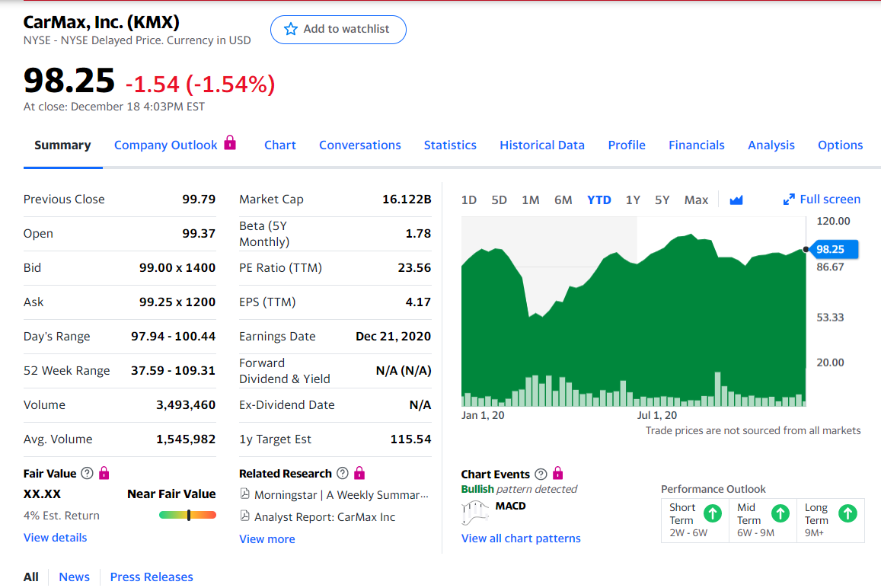
Task: Select the All news filter
Action: pyautogui.click(x=31, y=577)
